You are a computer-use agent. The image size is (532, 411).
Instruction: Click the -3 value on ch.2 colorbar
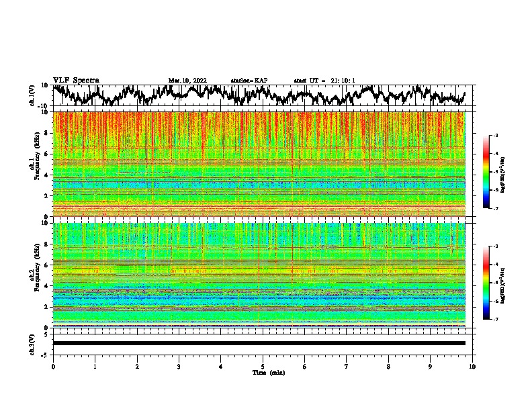(496, 246)
